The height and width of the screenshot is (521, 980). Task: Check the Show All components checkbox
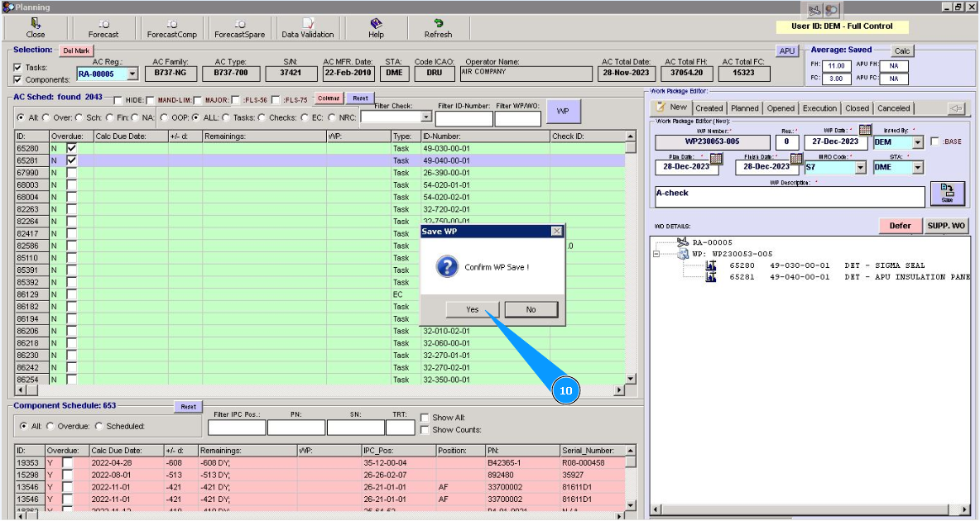425,418
